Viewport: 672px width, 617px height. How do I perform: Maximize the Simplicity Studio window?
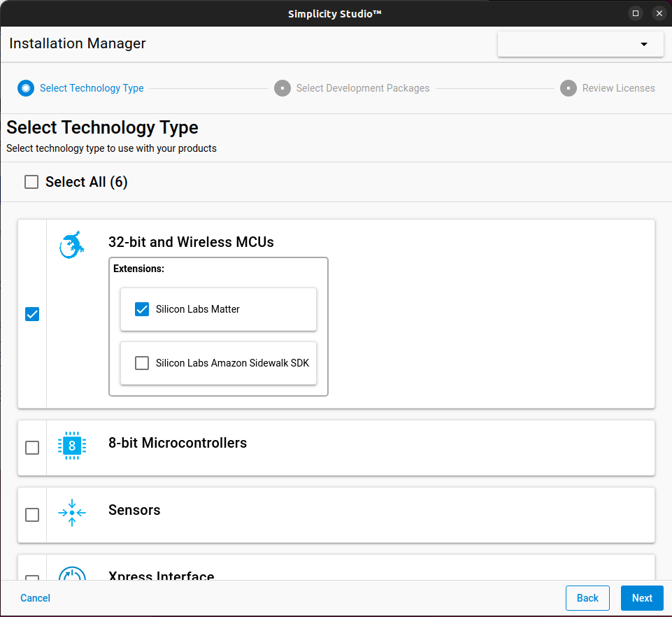(636, 13)
